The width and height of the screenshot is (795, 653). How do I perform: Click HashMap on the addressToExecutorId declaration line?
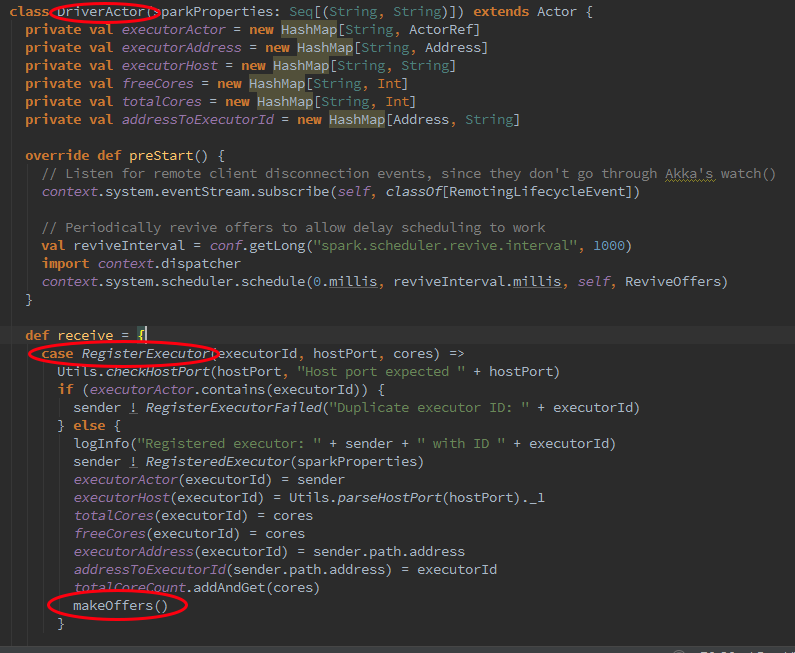pos(357,120)
